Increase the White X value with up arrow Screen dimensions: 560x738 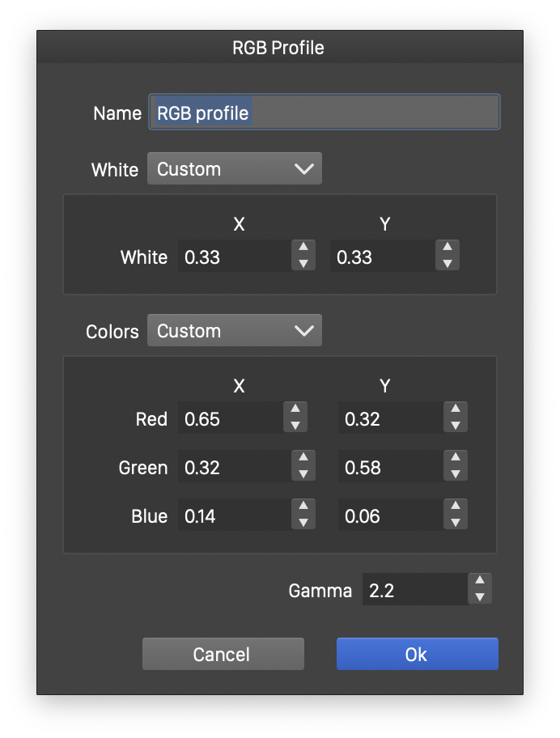303,248
